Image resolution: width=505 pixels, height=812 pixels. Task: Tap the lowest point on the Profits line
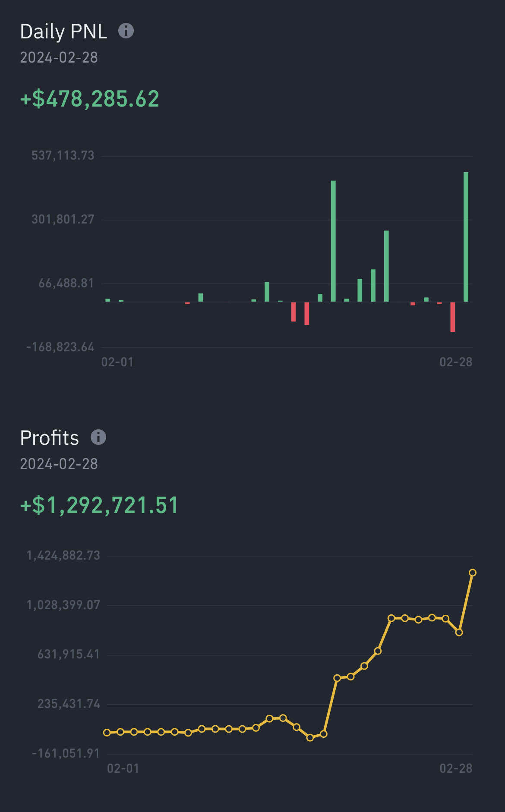click(x=310, y=737)
